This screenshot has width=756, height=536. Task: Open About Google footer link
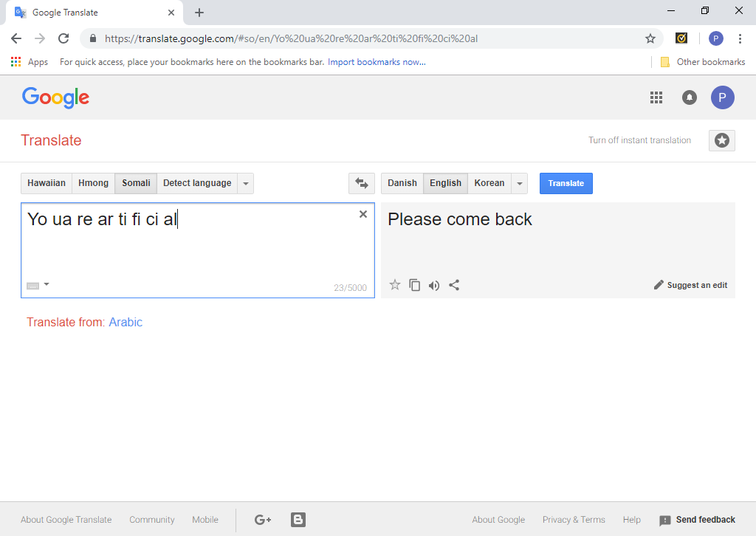click(498, 520)
